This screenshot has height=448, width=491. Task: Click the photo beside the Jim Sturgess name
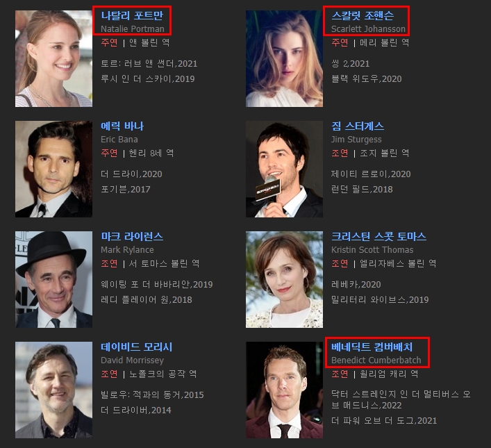284,169
